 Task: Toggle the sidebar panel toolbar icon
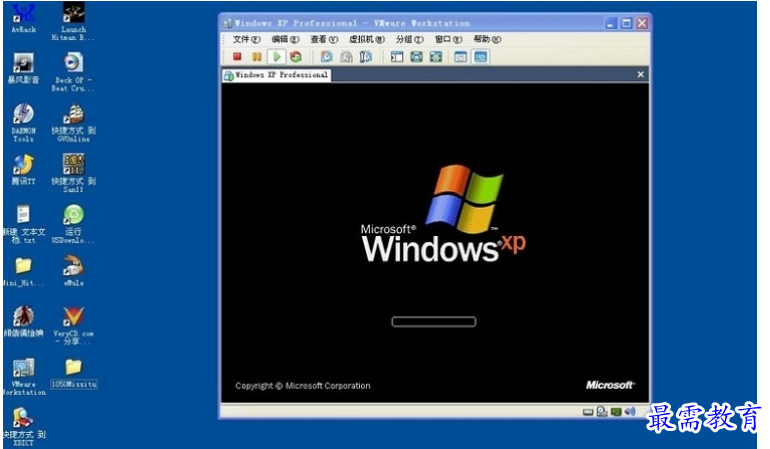(x=397, y=57)
